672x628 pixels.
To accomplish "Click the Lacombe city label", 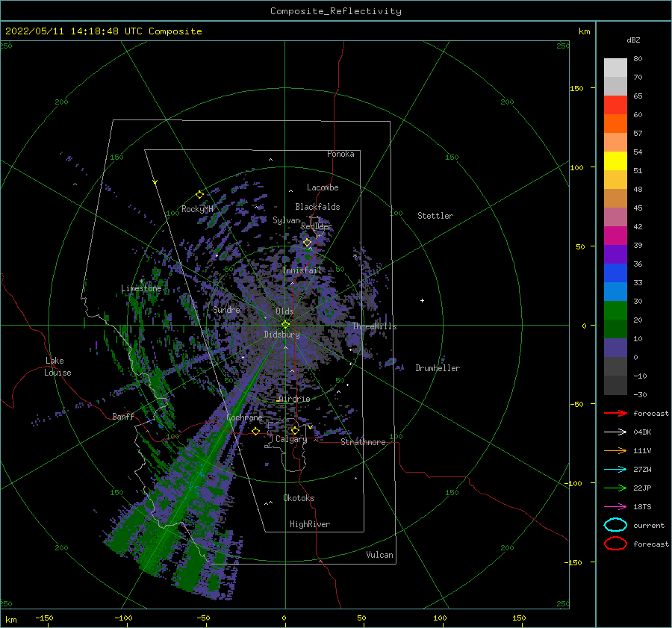I will click(x=323, y=187).
